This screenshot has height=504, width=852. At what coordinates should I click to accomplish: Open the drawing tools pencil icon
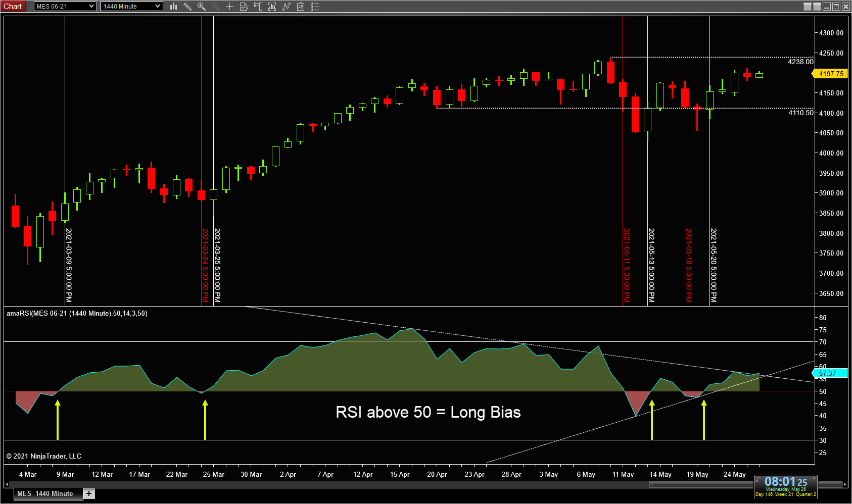pos(187,7)
